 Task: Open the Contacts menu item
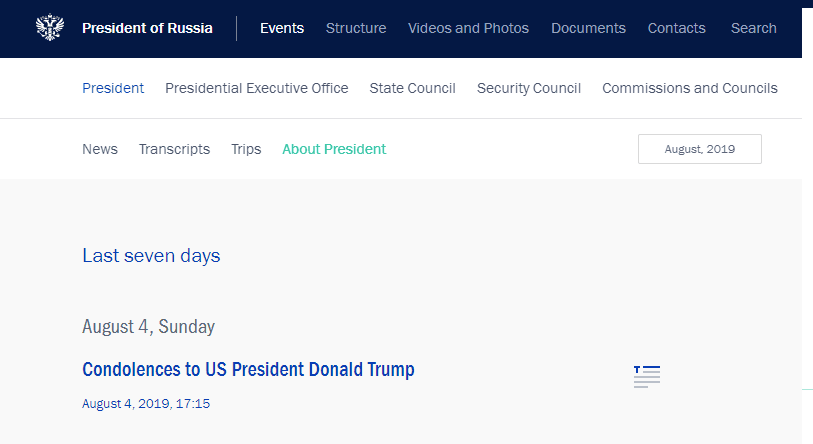(677, 28)
